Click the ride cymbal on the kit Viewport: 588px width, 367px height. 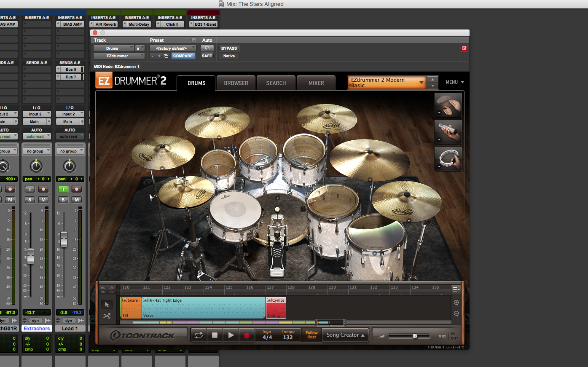pyautogui.click(x=369, y=160)
